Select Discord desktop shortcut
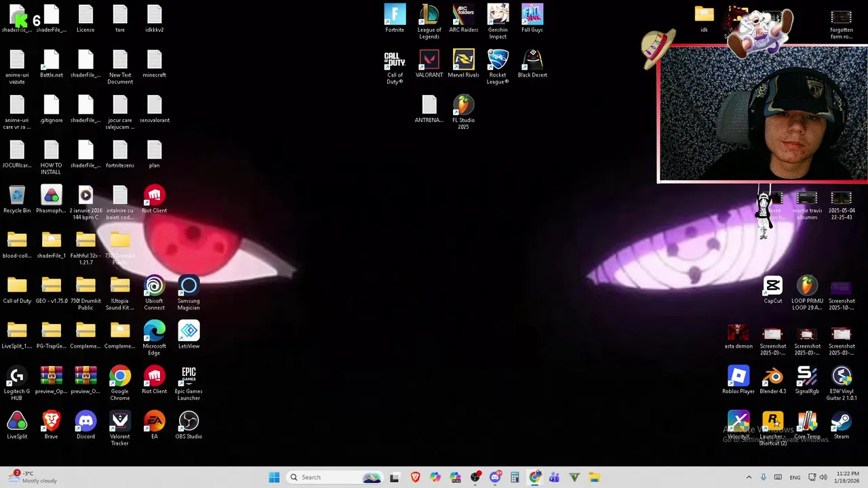Viewport: 868px width, 488px height. [x=85, y=425]
